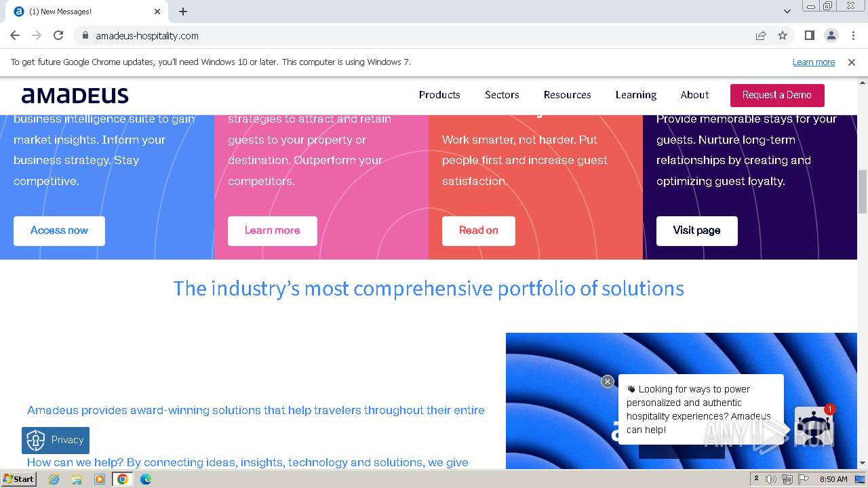Click the browser forward arrow

[37, 35]
